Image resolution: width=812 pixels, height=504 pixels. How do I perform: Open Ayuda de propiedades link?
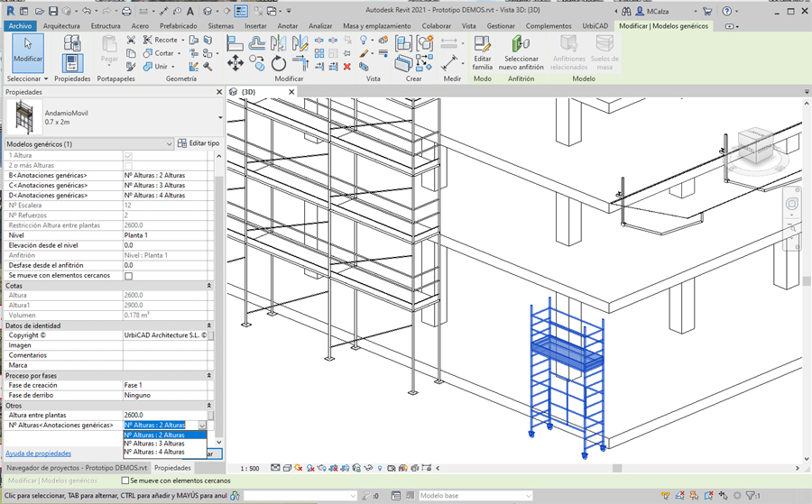point(38,454)
